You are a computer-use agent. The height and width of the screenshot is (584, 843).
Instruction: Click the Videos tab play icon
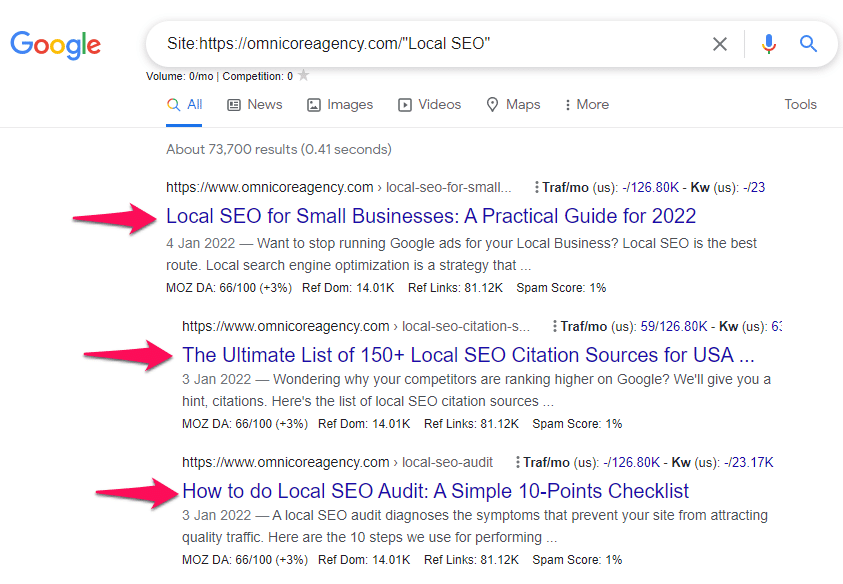(404, 105)
